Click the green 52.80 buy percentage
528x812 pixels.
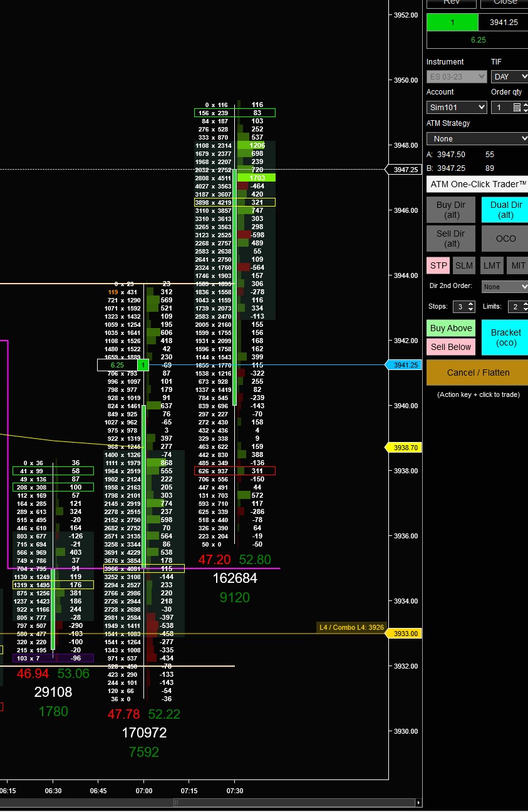[x=255, y=560]
